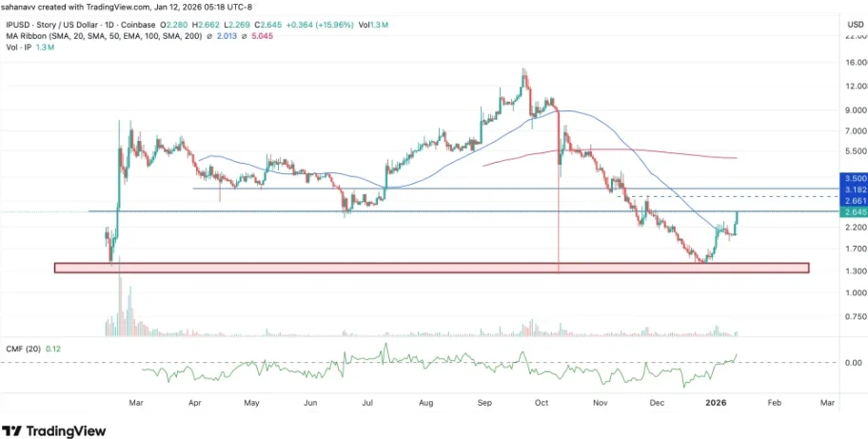Viewport: 868px width, 439px height.
Task: Click the Feb label on the time axis
Action: 774,403
